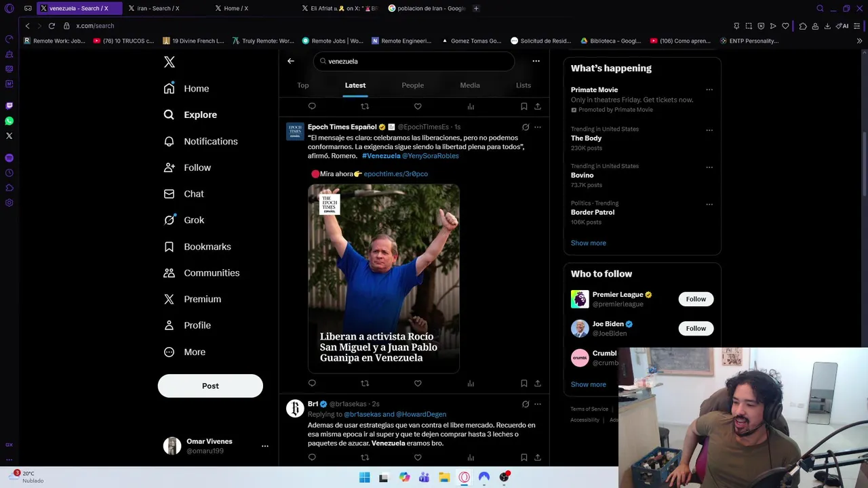Open Twitch icon in browser sidebar
Image resolution: width=868 pixels, height=488 pixels.
point(9,106)
